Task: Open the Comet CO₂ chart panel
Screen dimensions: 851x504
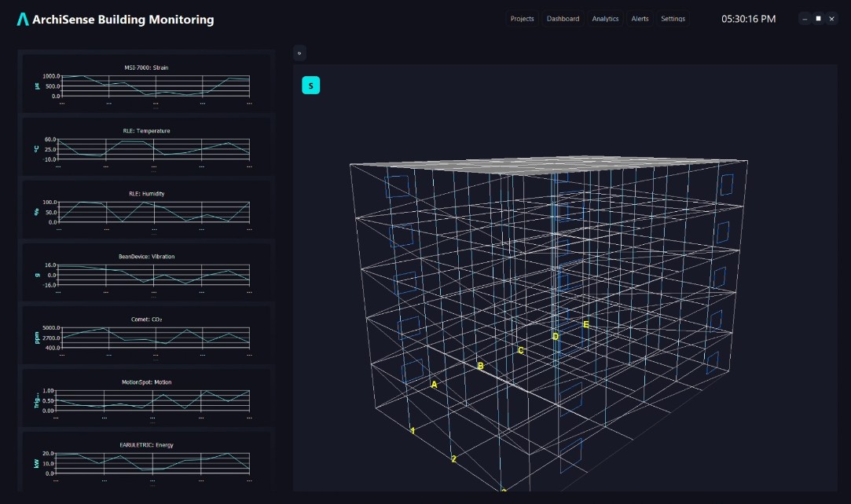Action: [x=146, y=334]
